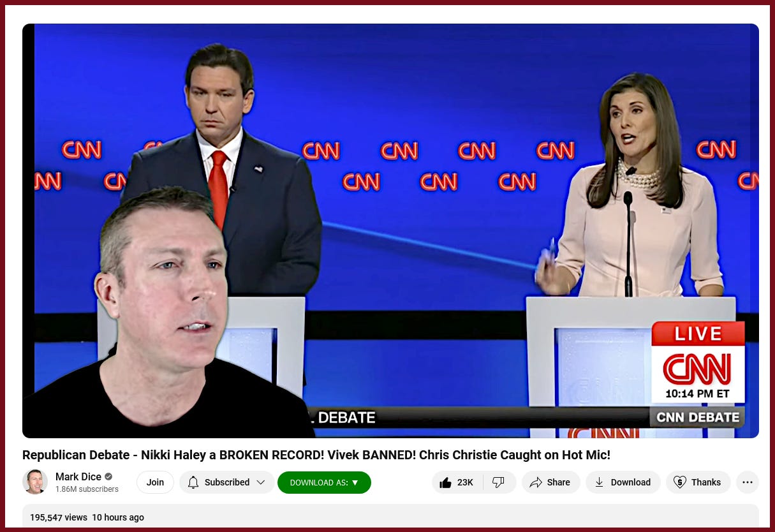Click the 195,547 views text

(59, 517)
